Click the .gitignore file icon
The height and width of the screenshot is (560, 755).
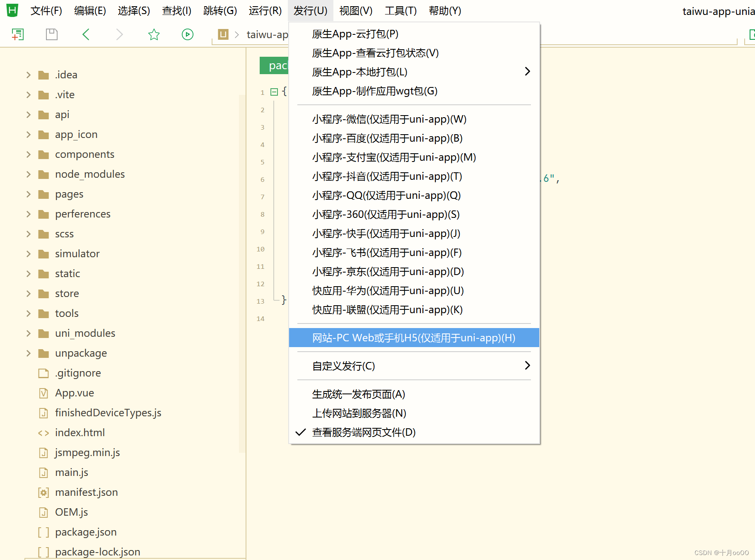43,373
